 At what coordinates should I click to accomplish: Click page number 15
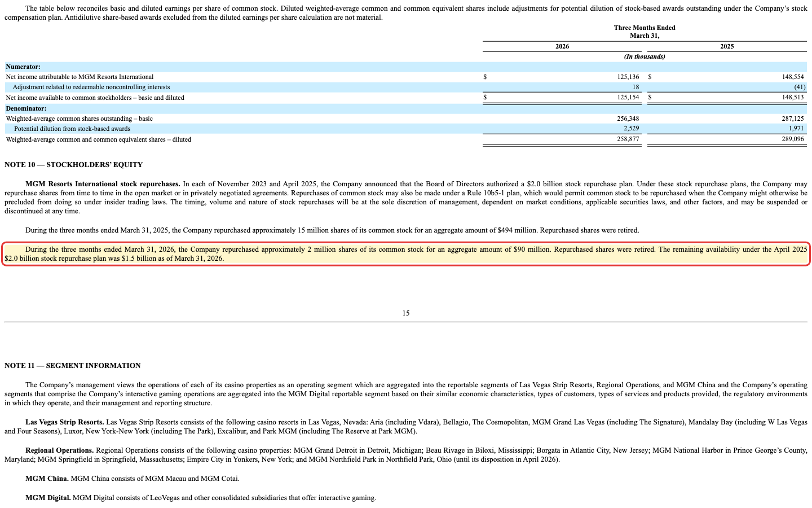pos(406,313)
